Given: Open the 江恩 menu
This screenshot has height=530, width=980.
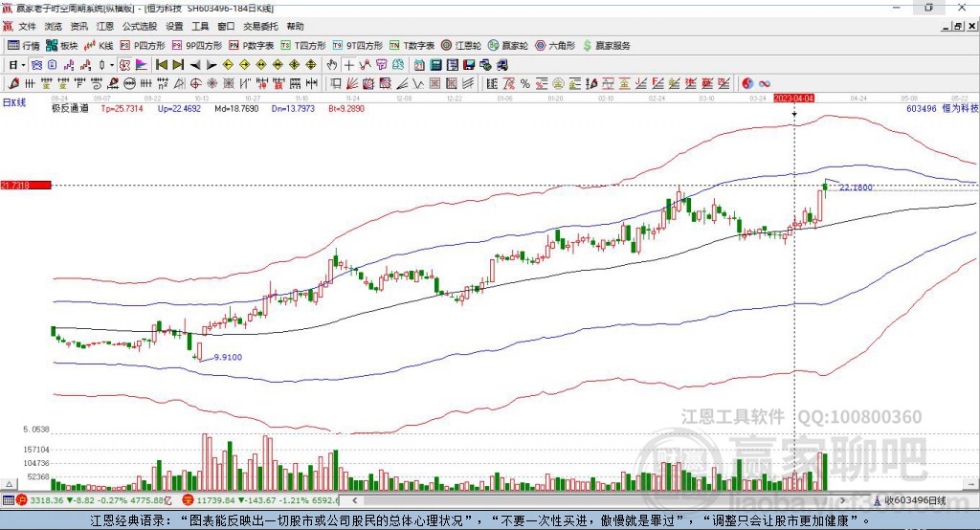Looking at the screenshot, I should tap(105, 26).
